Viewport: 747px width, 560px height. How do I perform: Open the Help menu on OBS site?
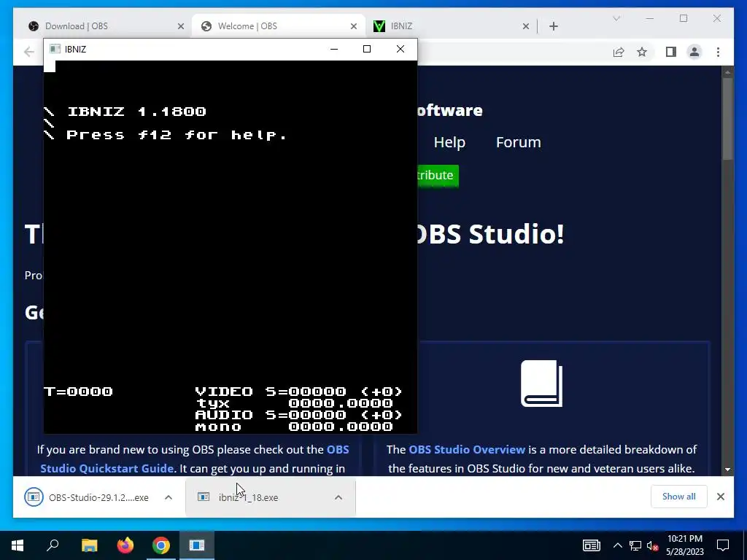[449, 142]
